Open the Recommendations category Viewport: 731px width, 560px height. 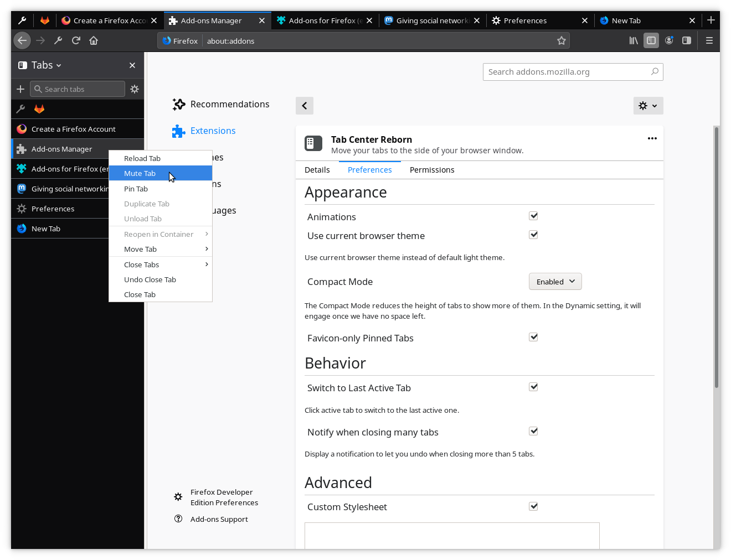point(221,104)
